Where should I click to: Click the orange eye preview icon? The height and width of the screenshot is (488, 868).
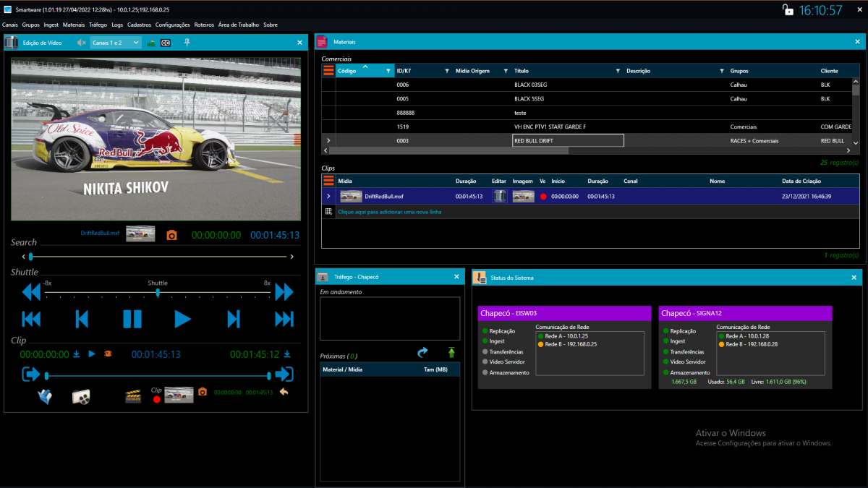(108, 354)
